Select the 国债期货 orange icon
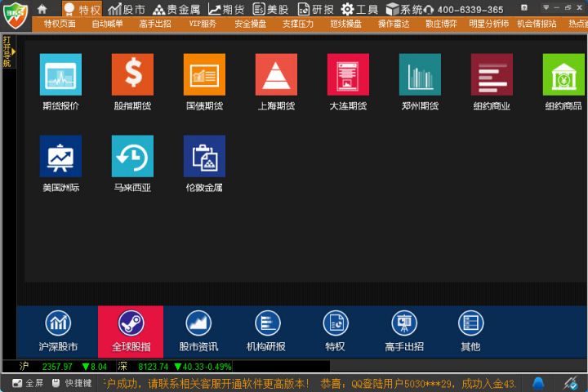Viewport: 588px width, 392px height. click(x=204, y=75)
